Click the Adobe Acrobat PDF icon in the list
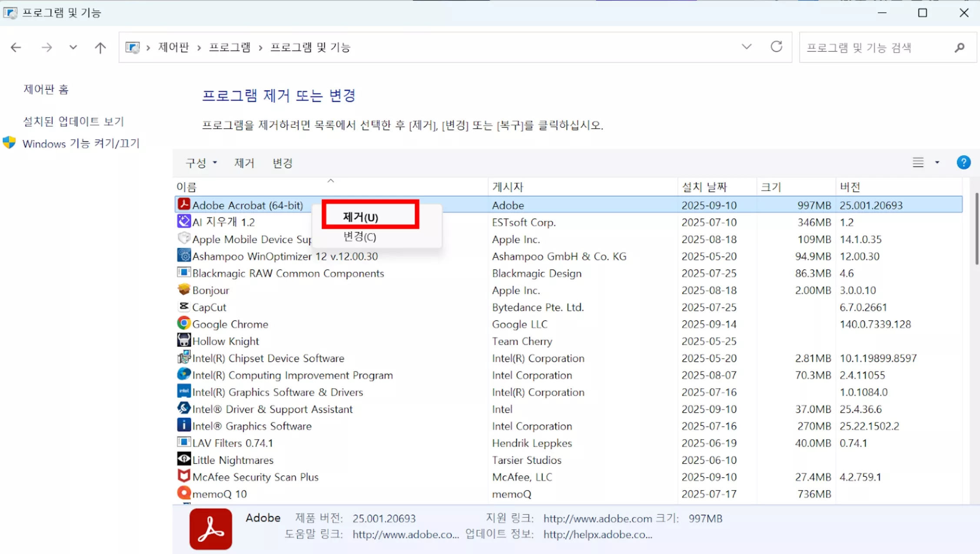 pyautogui.click(x=184, y=204)
